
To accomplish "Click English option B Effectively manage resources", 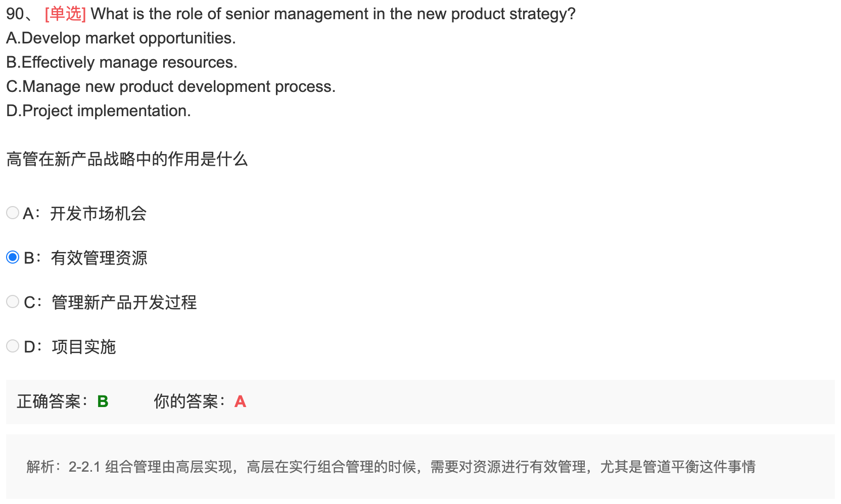I will pyautogui.click(x=122, y=62).
